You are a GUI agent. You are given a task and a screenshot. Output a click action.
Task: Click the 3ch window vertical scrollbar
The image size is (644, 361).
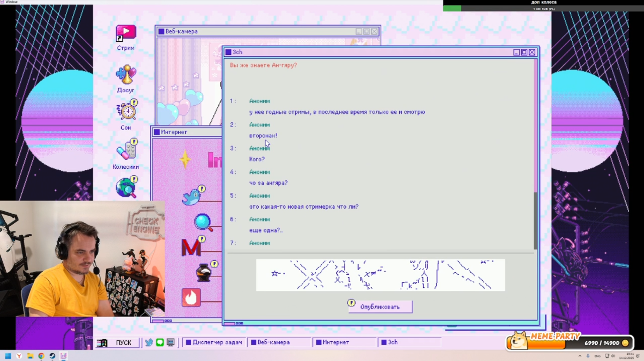click(x=535, y=220)
